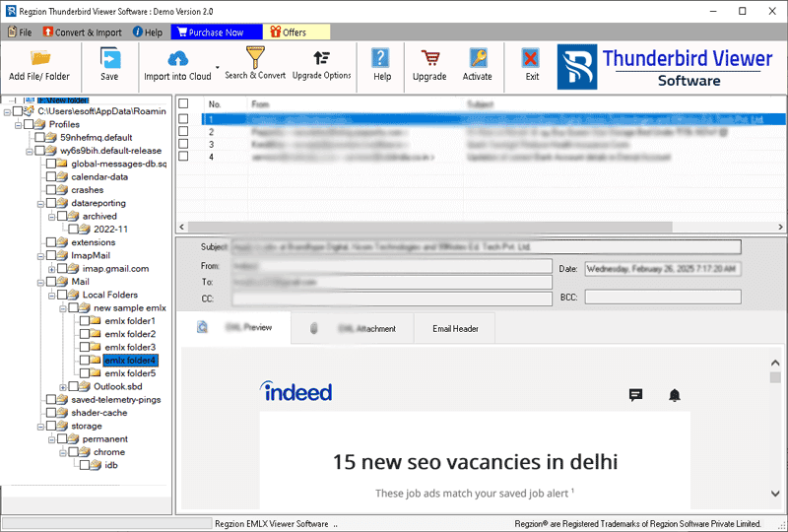The image size is (788, 532).
Task: Click the Import into Cloud icon
Action: (177, 59)
